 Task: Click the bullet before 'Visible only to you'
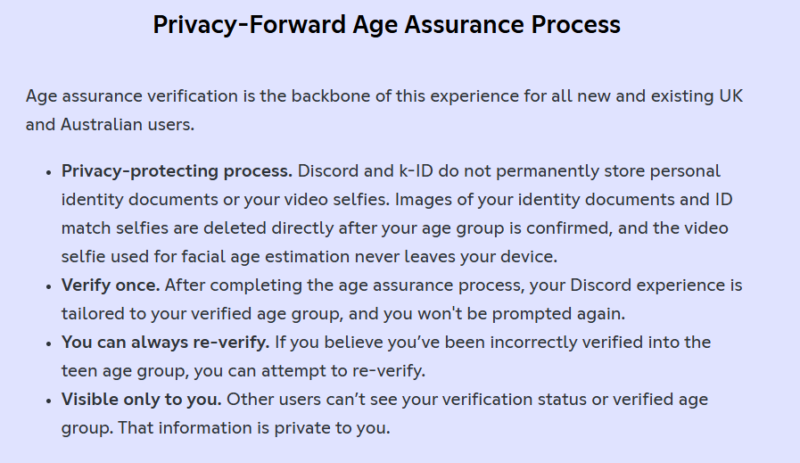[x=48, y=401]
